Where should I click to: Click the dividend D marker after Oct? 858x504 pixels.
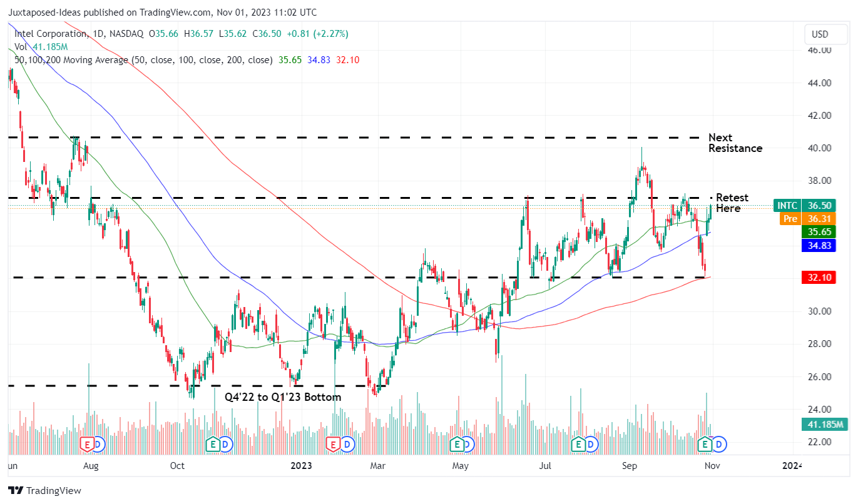[x=225, y=445]
